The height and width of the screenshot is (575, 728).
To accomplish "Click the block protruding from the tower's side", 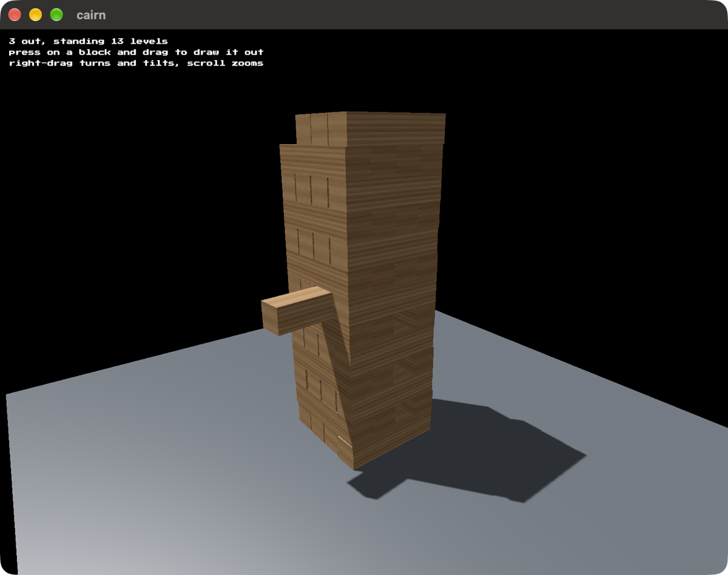I will point(297,310).
